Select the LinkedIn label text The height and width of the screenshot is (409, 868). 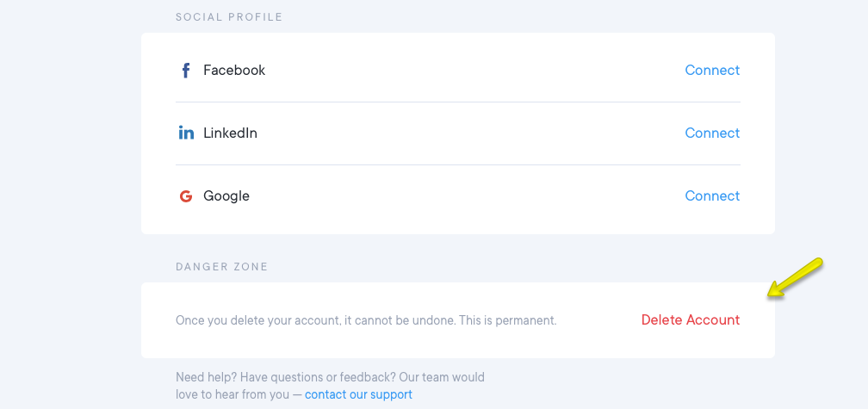(230, 133)
